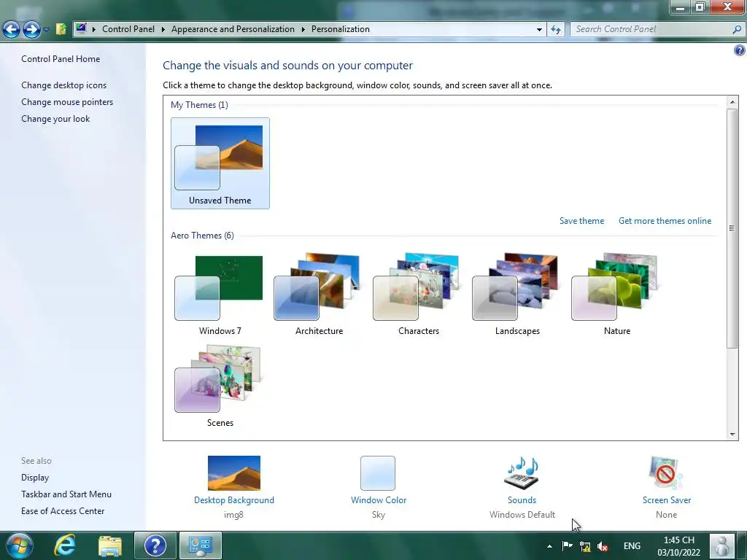The width and height of the screenshot is (747, 560).
Task: Open Sounds settings icon
Action: tap(522, 472)
